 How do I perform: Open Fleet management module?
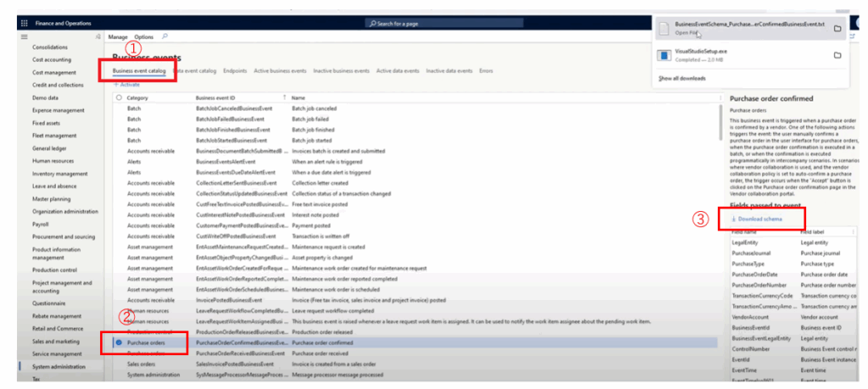point(54,136)
